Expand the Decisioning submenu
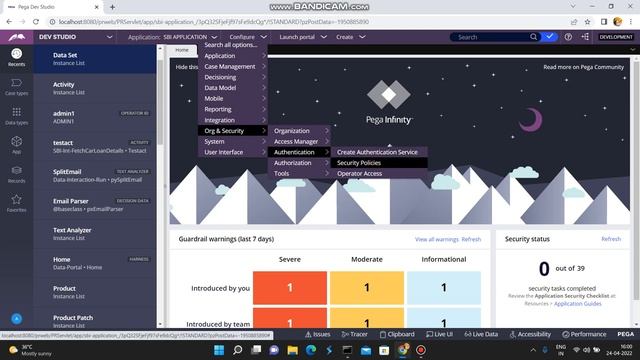 click(233, 77)
